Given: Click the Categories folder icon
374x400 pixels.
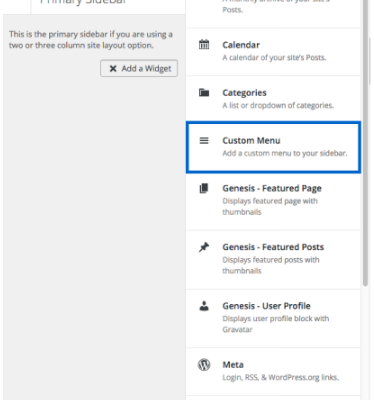Looking at the screenshot, I should pyautogui.click(x=204, y=92).
